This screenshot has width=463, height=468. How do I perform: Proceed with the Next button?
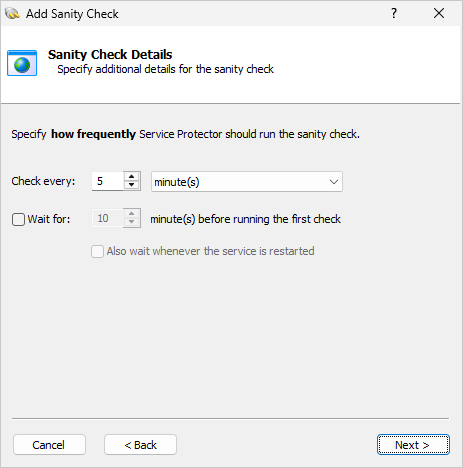[x=413, y=445]
